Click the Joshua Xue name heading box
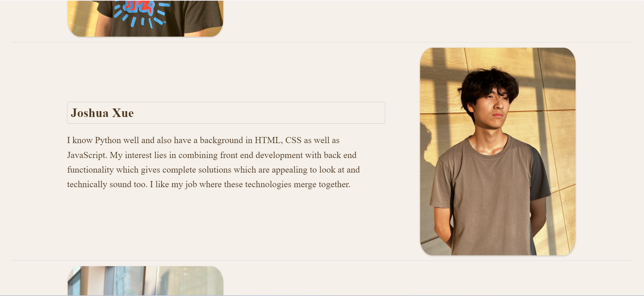This screenshot has height=296, width=644. [x=226, y=113]
